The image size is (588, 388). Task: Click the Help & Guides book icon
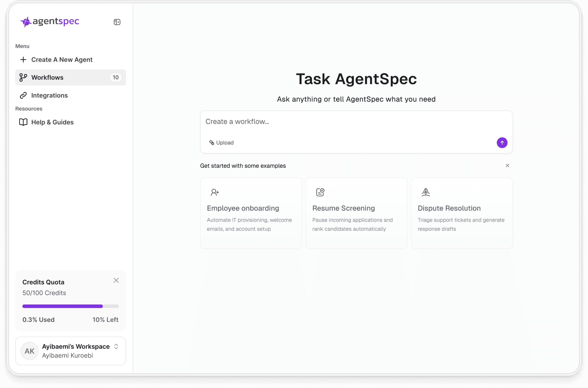(x=23, y=122)
